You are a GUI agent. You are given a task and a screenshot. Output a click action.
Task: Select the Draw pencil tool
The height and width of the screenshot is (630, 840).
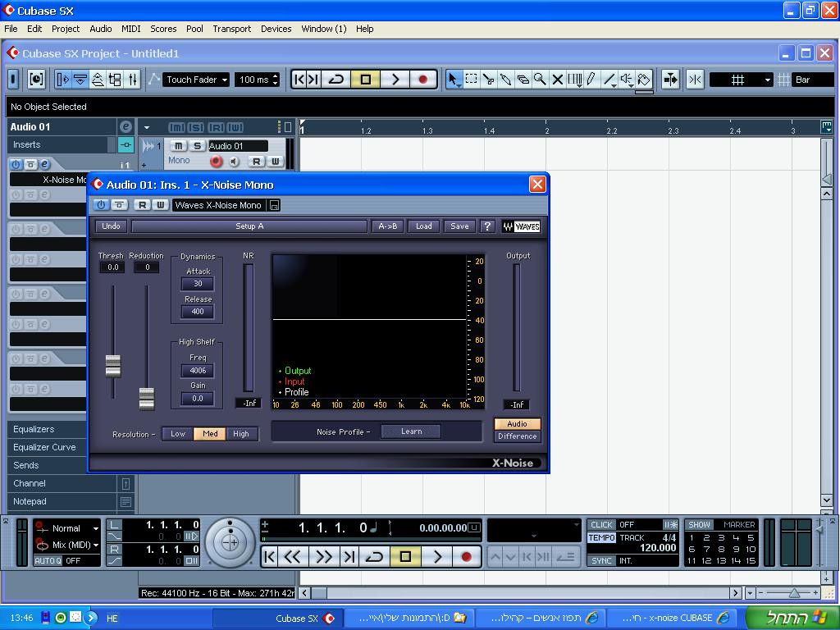pos(591,80)
